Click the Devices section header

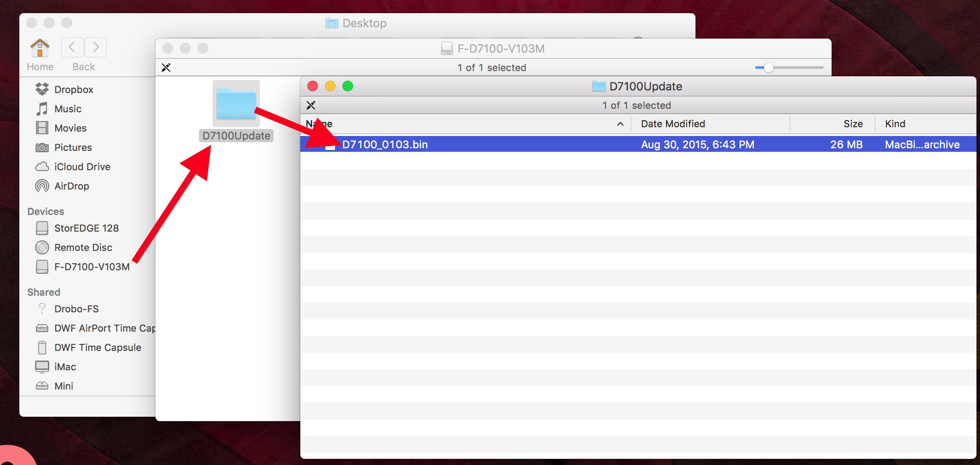pyautogui.click(x=46, y=211)
